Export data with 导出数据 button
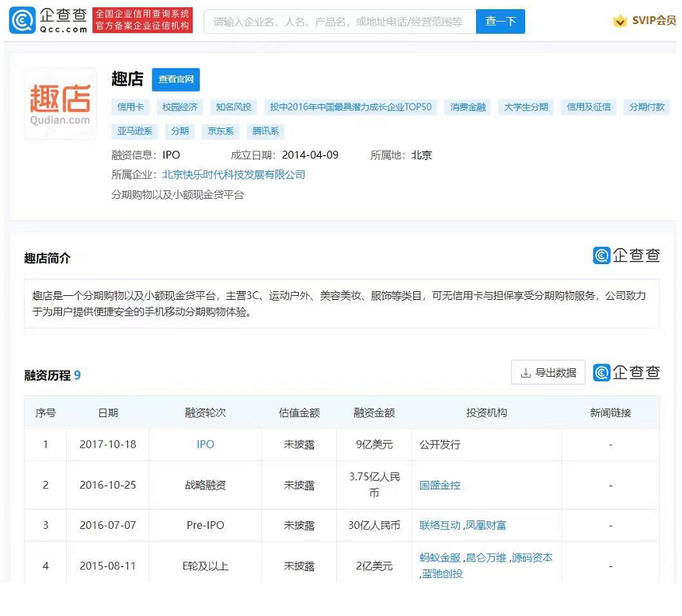 [x=548, y=372]
